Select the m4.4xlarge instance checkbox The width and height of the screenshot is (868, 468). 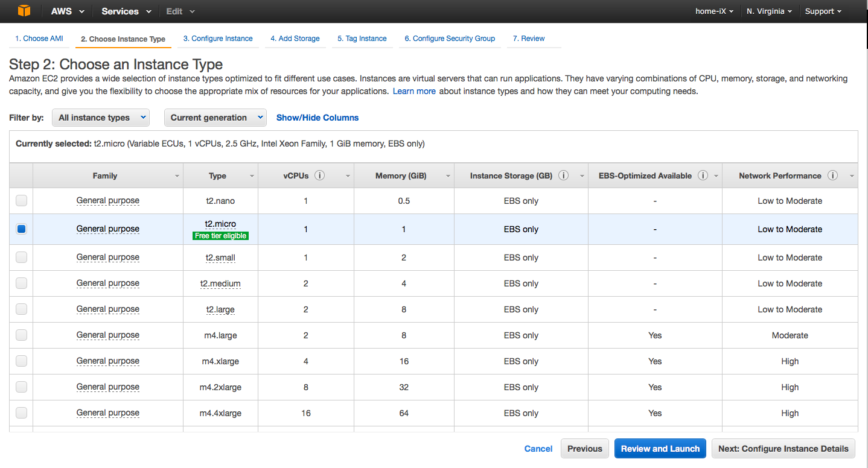(21, 413)
